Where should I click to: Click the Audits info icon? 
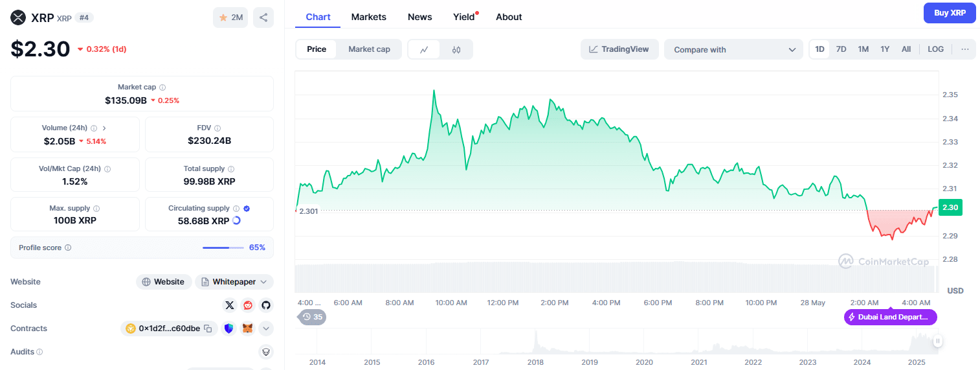pos(39,352)
